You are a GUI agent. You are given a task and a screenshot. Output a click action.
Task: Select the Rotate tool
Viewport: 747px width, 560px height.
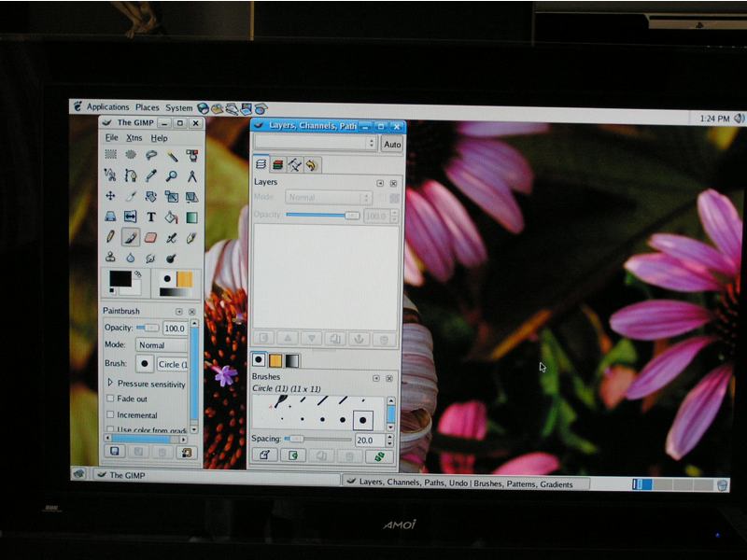(x=151, y=197)
